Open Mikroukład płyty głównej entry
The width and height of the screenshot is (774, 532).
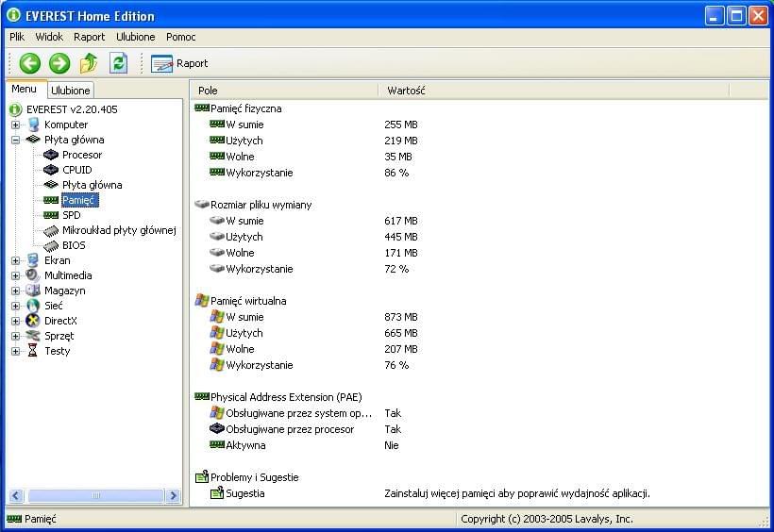tap(119, 230)
